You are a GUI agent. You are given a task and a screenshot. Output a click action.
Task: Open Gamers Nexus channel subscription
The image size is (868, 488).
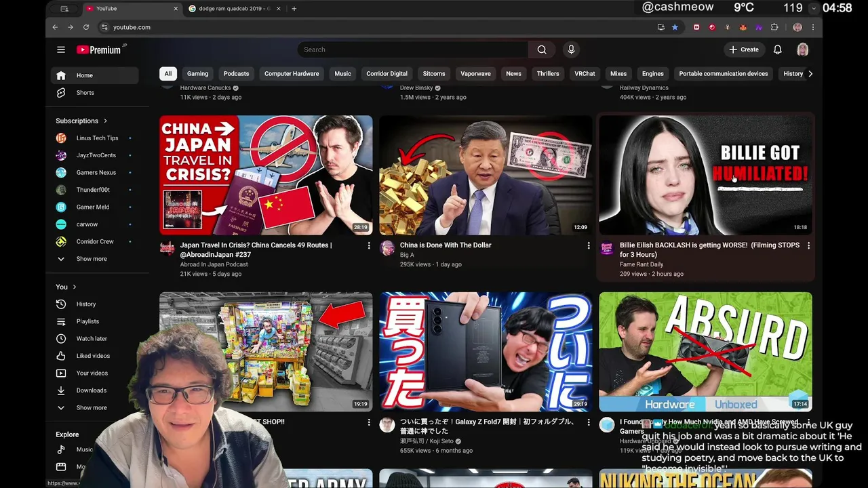[94, 173]
